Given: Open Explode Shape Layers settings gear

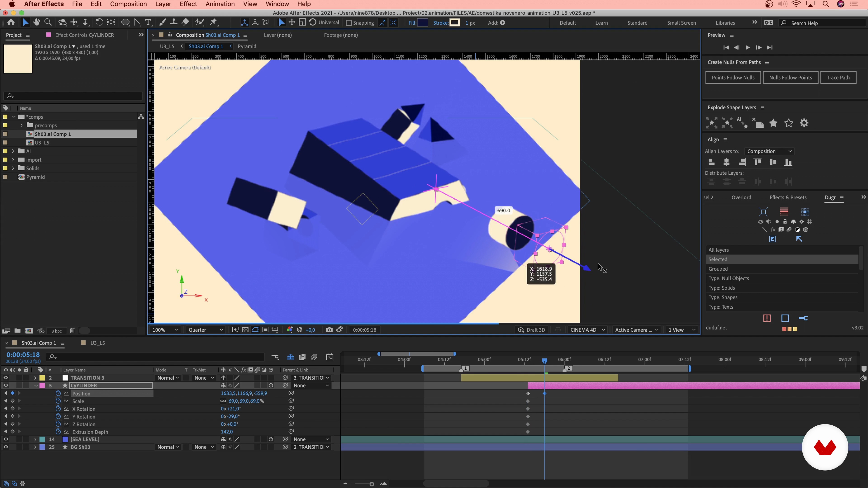Looking at the screenshot, I should click(x=804, y=123).
